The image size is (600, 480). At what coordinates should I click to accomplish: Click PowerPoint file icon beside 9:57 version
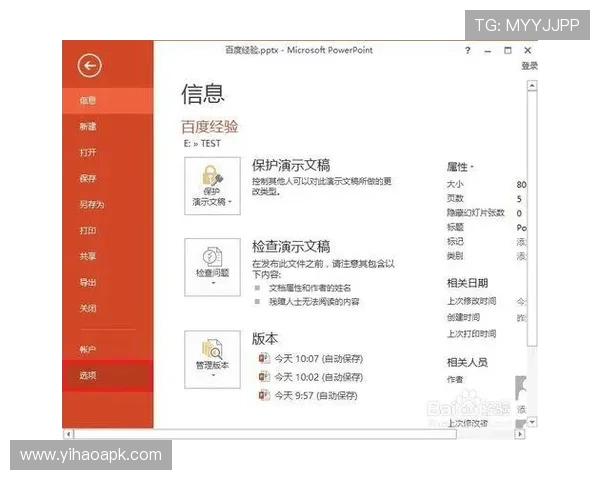tap(264, 395)
